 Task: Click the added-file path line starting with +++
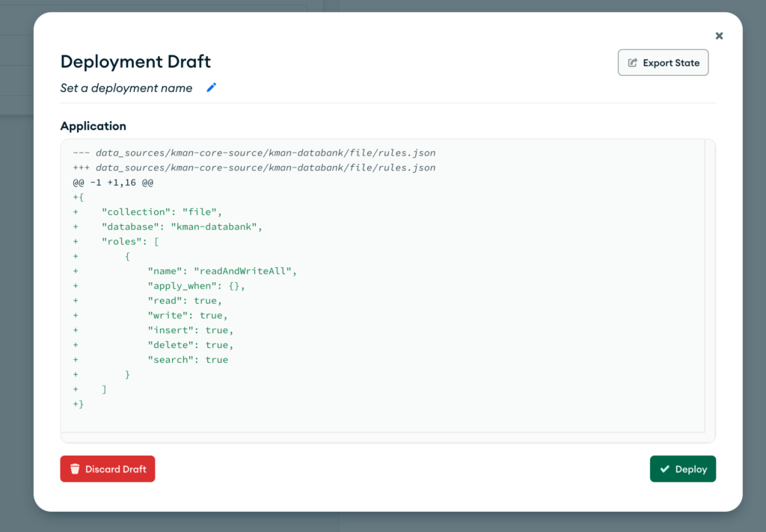pyautogui.click(x=254, y=168)
